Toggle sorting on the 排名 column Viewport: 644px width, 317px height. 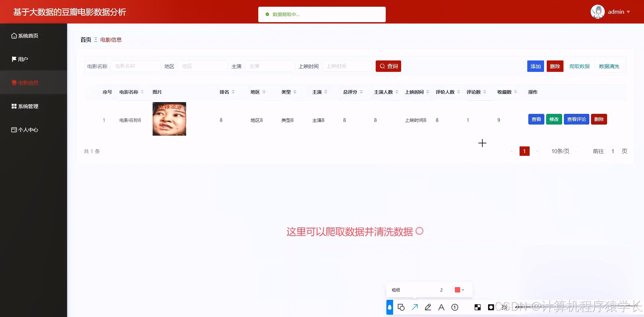coord(233,92)
